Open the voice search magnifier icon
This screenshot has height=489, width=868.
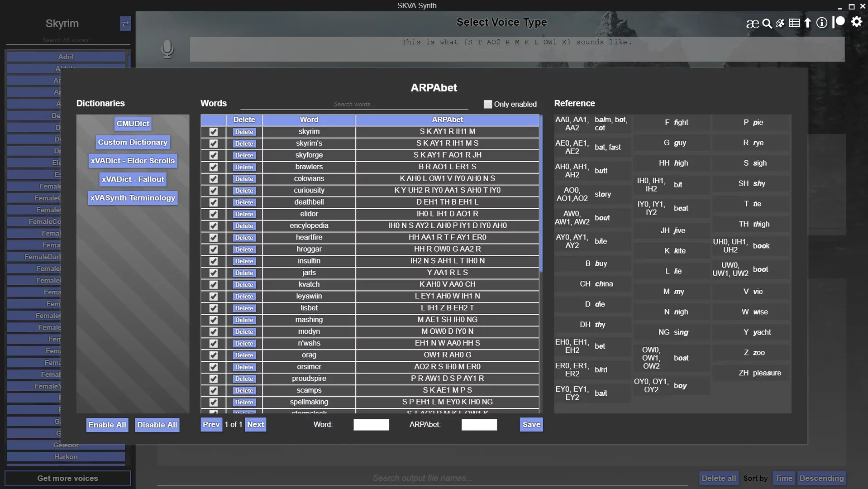point(767,24)
